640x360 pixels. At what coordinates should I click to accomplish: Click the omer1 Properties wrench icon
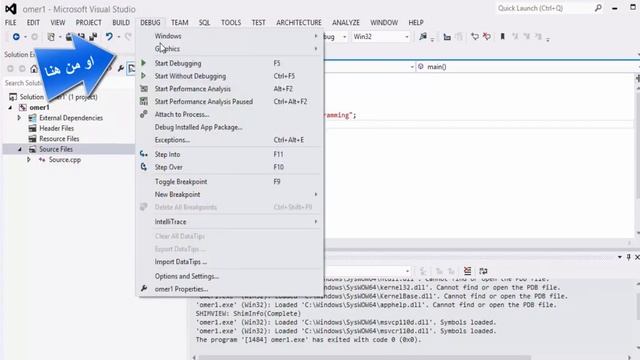(144, 289)
